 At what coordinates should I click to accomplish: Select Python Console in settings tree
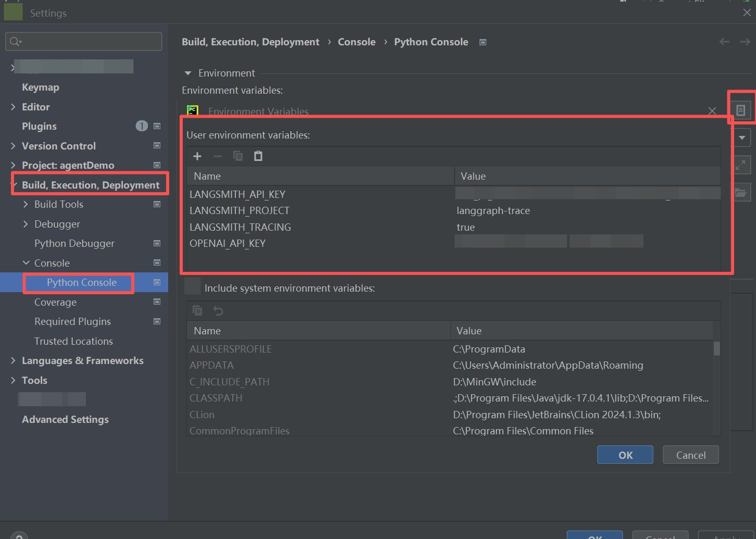tap(82, 282)
